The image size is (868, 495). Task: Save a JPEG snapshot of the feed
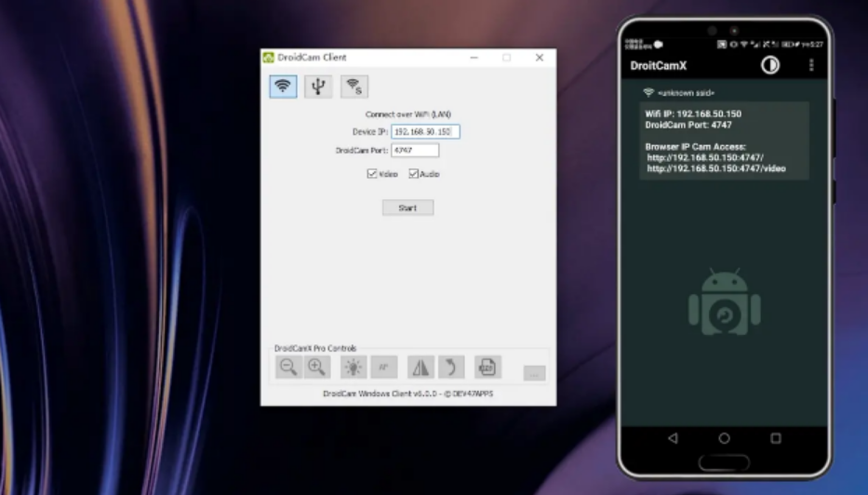(487, 368)
